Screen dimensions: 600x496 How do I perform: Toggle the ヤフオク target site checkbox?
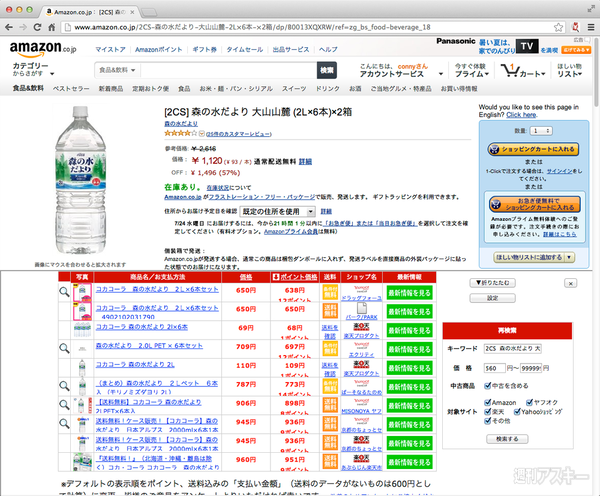coord(530,402)
